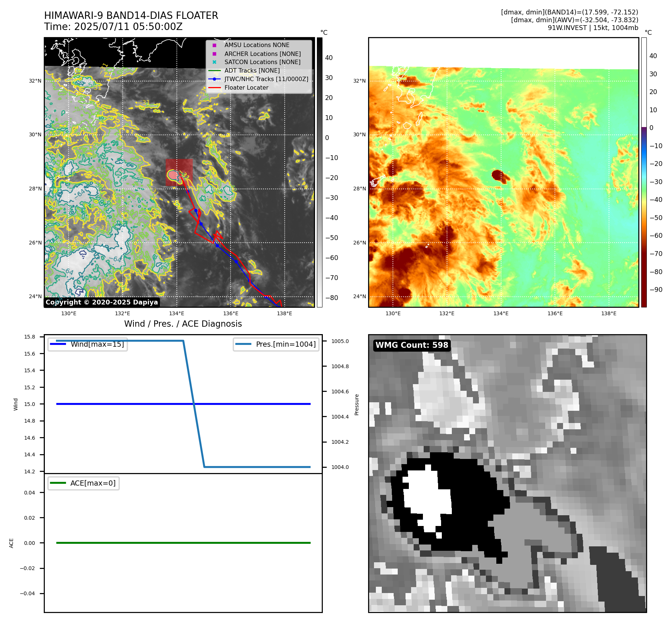
Task: Click the chart title 'Wind / Pres. / ACE Diagnosis'
Action: pyautogui.click(x=183, y=324)
